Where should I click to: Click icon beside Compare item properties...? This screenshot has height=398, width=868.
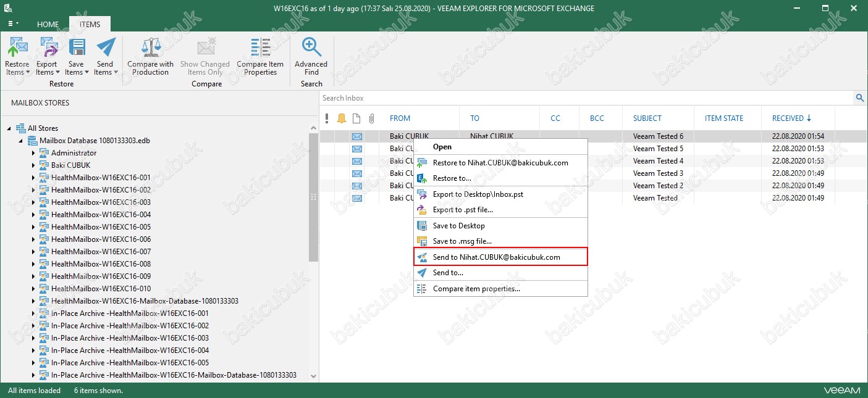422,289
